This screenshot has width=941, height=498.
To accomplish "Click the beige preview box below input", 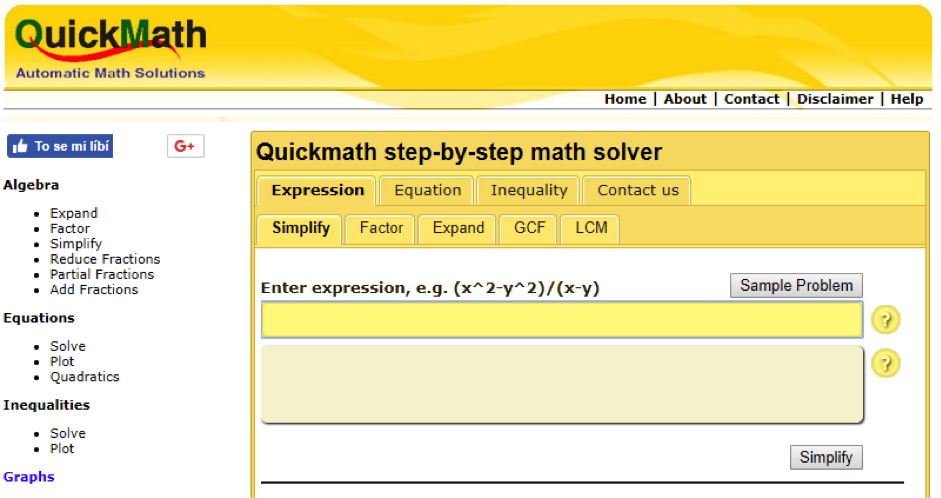I will pyautogui.click(x=562, y=384).
